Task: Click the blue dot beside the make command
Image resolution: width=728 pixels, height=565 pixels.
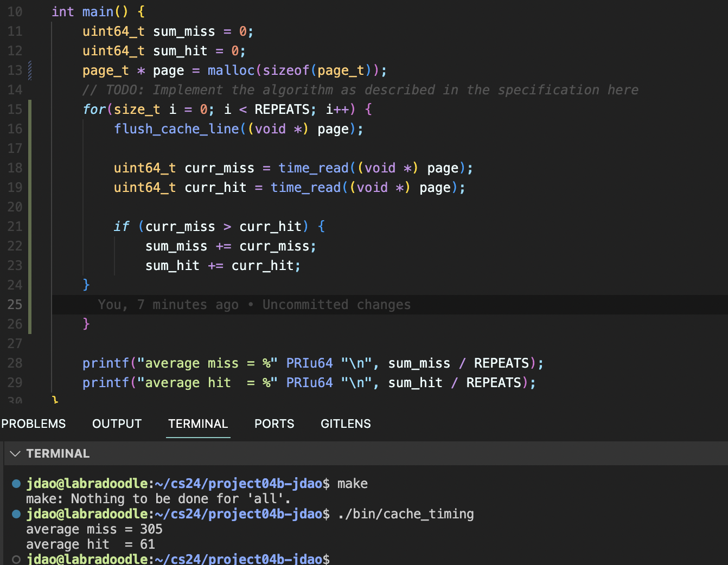Action: 16,484
